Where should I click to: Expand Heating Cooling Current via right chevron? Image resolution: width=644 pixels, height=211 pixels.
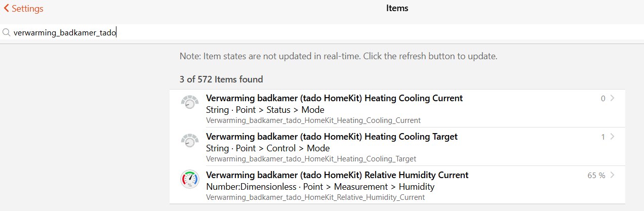coord(613,98)
